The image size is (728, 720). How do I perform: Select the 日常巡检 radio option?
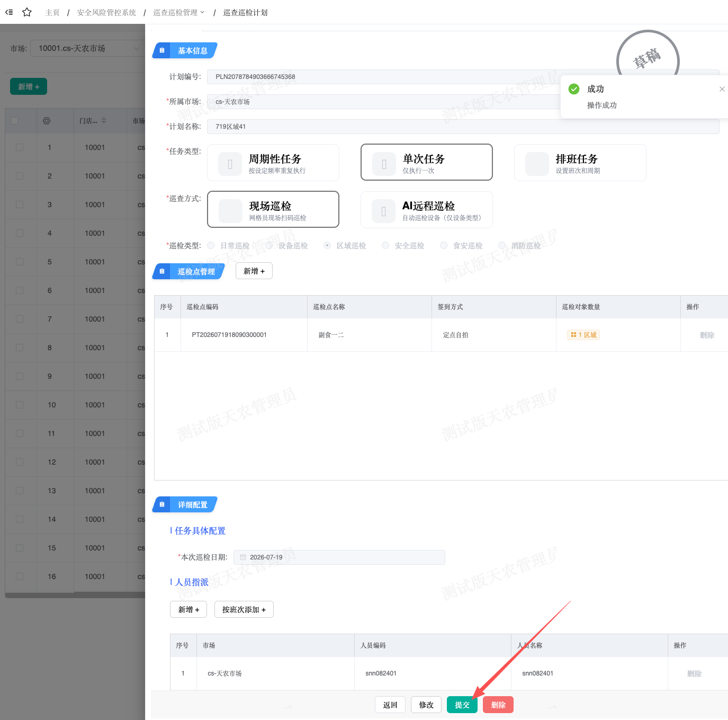[x=211, y=245]
